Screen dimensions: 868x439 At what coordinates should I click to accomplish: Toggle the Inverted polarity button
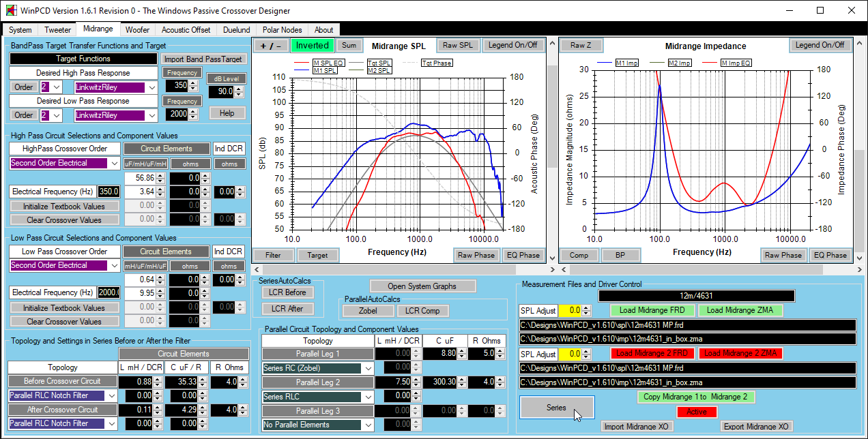tap(312, 46)
